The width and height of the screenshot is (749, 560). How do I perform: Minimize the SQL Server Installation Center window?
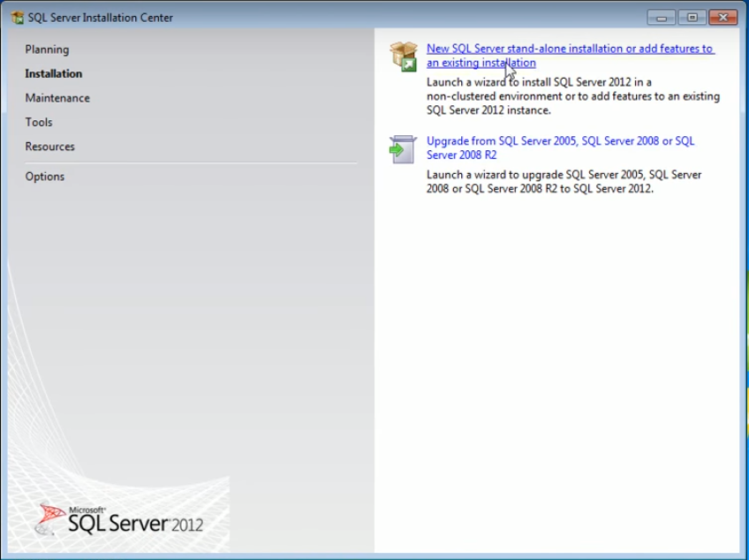click(661, 18)
